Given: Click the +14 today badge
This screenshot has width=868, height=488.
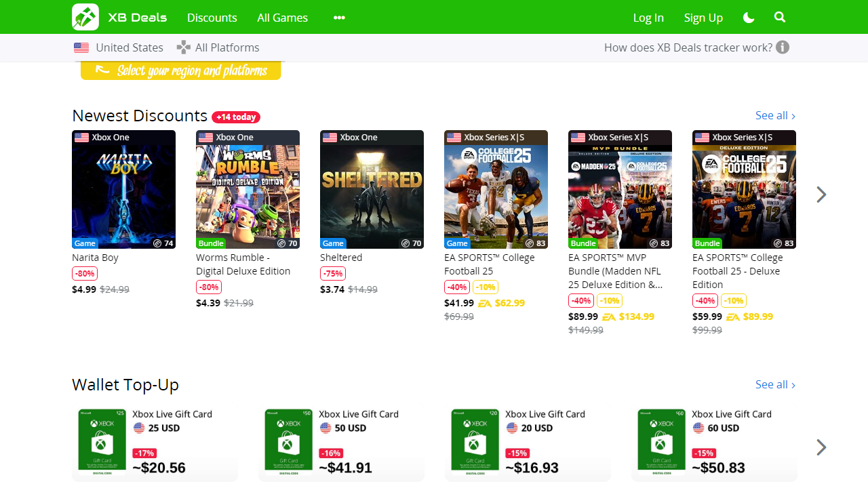Looking at the screenshot, I should (x=236, y=117).
